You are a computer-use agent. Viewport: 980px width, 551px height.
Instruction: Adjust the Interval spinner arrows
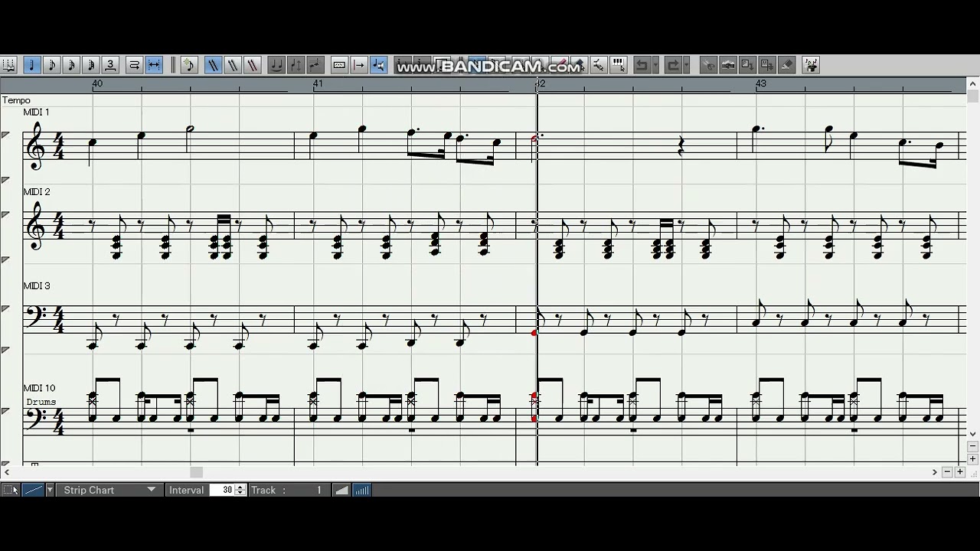[x=240, y=490]
